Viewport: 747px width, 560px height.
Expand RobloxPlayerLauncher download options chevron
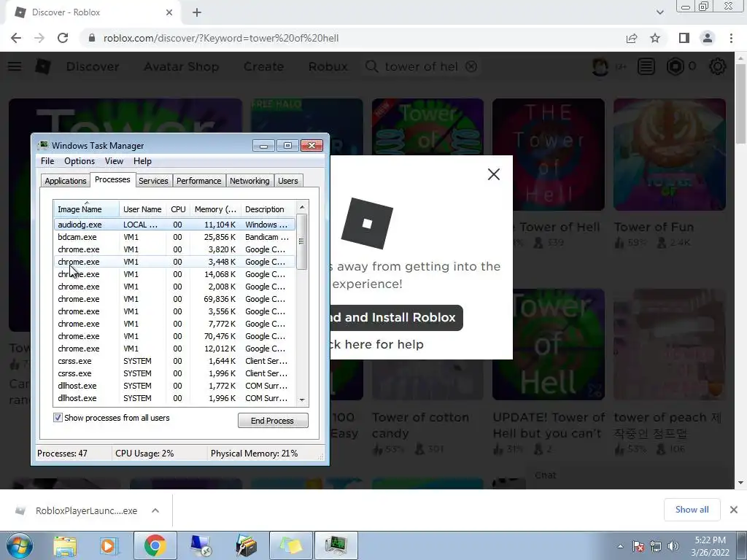[x=155, y=510]
